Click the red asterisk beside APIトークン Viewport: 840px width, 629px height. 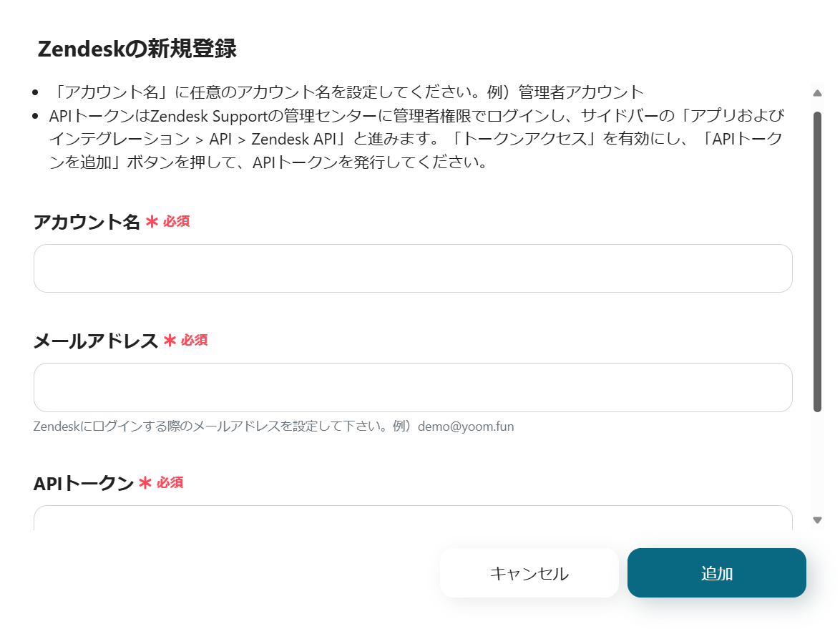pyautogui.click(x=145, y=484)
